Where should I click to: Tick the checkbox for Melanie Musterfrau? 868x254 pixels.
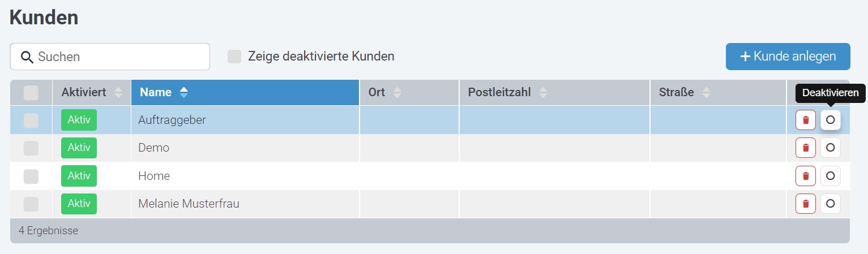point(31,204)
